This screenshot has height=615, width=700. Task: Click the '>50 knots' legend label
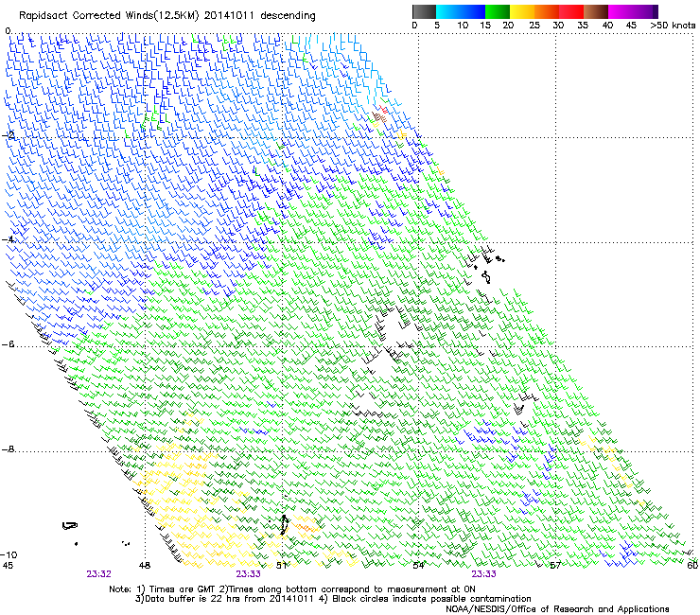673,25
